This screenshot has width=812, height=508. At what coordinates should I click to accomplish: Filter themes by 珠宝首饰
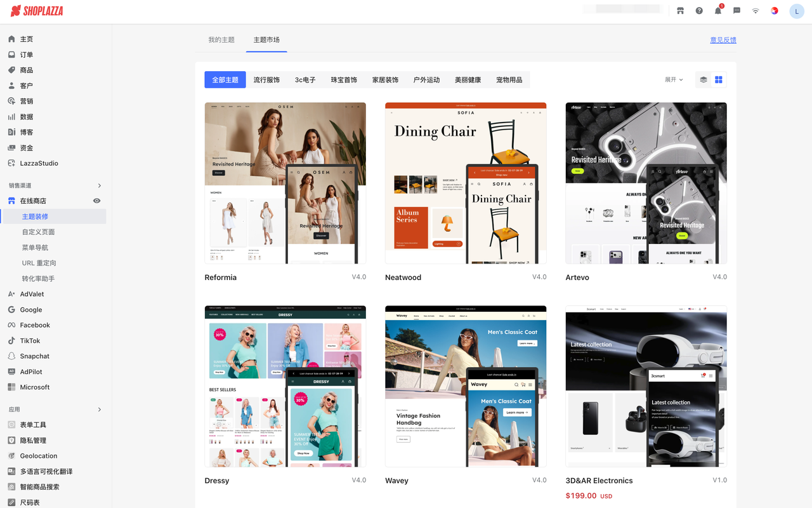[x=344, y=80]
